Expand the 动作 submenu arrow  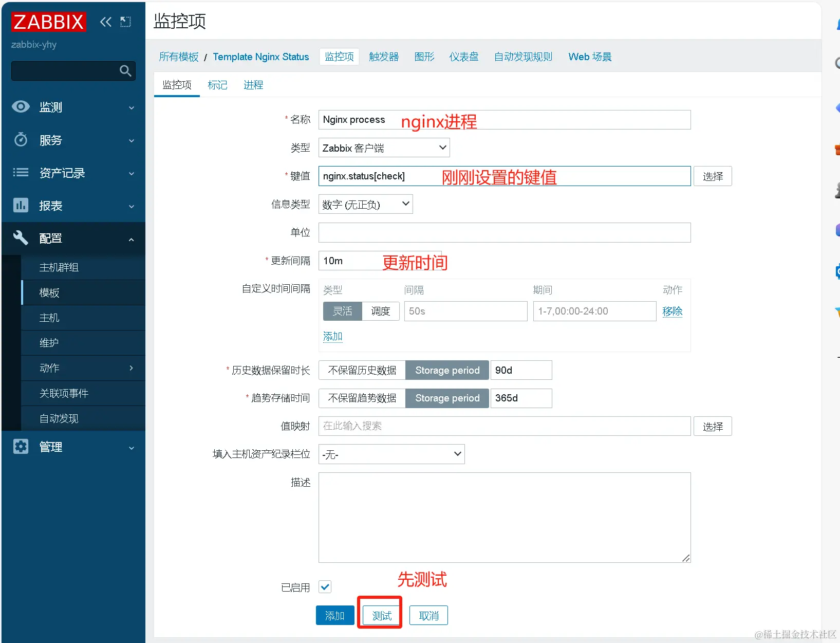point(132,368)
